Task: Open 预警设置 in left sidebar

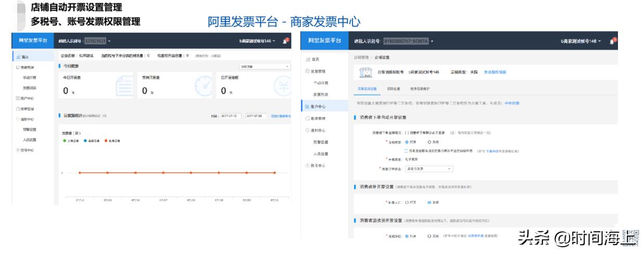Action: pos(30,129)
